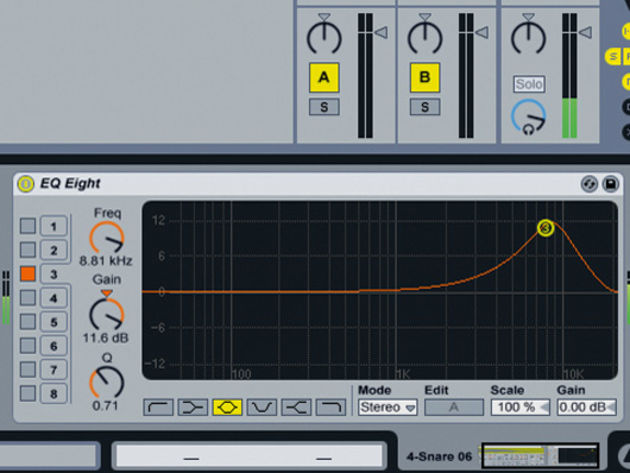Select filter band number 7

[x=53, y=370]
